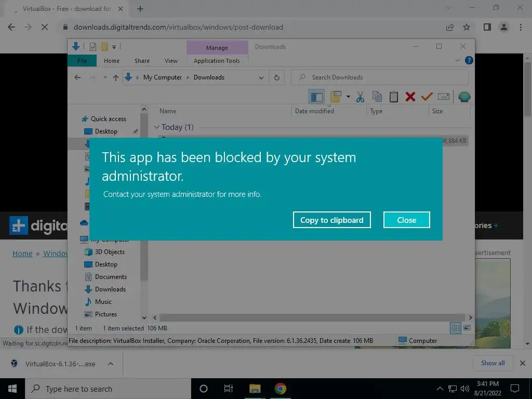Click the Paste clipboard icon
Image resolution: width=532 pixels, height=399 pixels.
(x=394, y=97)
